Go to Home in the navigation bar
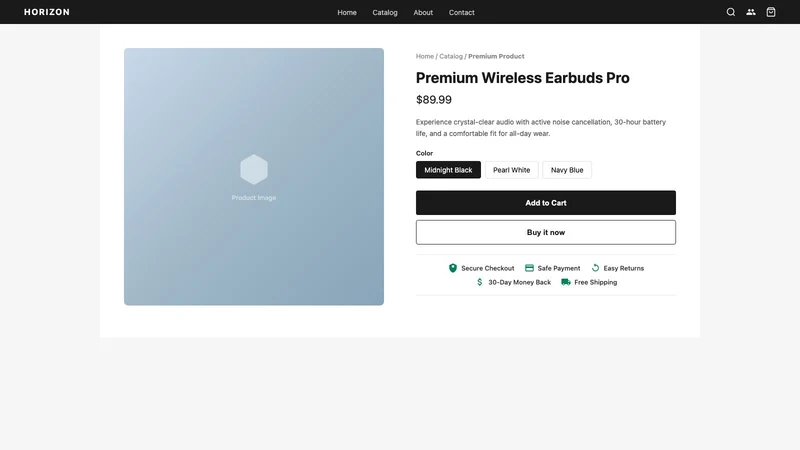The image size is (800, 450). point(347,12)
